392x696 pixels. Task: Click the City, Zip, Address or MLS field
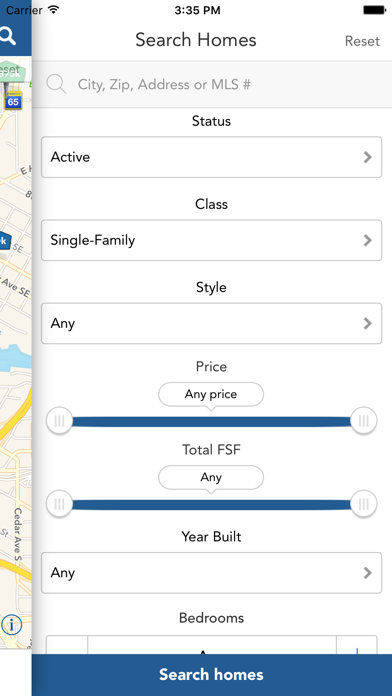pyautogui.click(x=212, y=84)
